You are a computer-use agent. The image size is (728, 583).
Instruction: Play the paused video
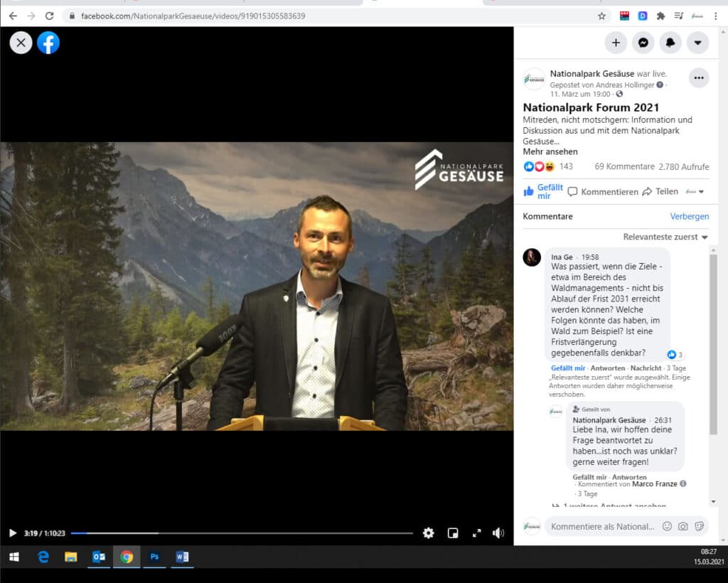pyautogui.click(x=13, y=533)
